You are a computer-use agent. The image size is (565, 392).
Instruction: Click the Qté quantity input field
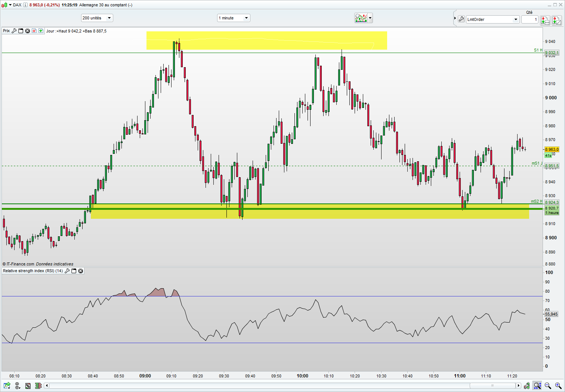click(530, 19)
